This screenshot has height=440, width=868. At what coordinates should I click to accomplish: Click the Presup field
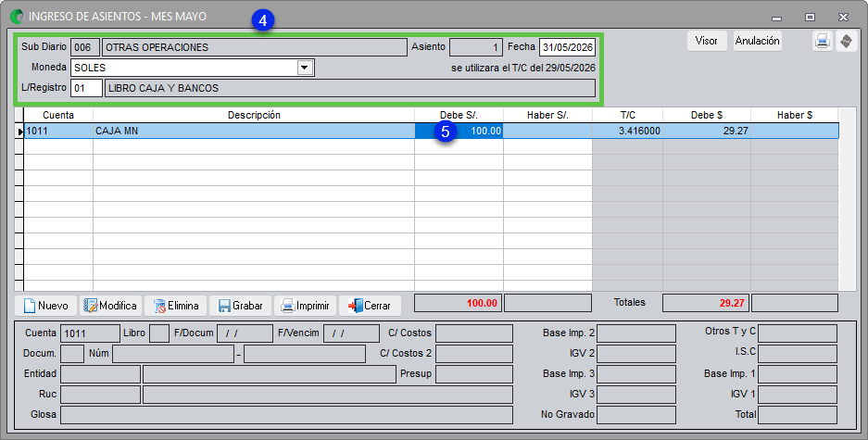[x=474, y=374]
